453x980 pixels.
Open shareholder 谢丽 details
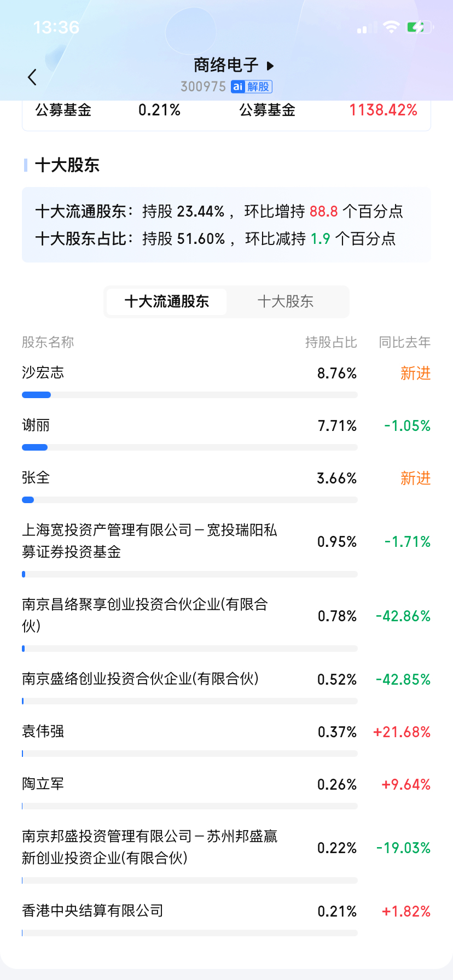[36, 425]
